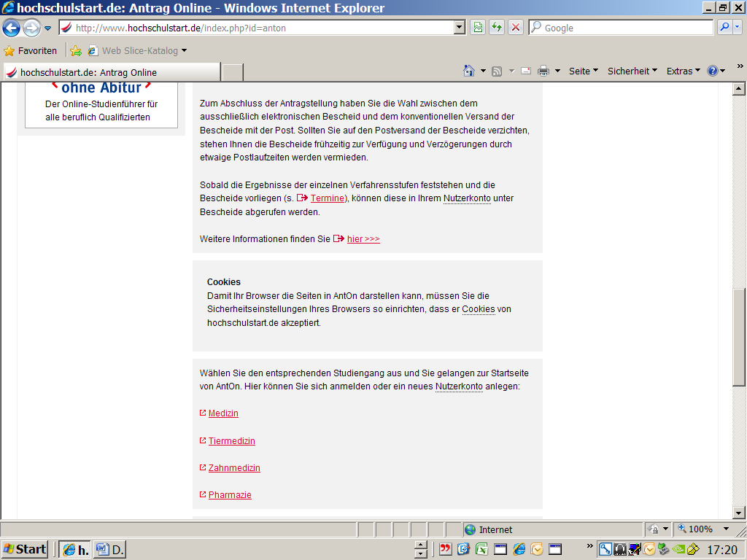This screenshot has width=747, height=560.
Task: Click the magnifier search button
Action: (x=724, y=28)
